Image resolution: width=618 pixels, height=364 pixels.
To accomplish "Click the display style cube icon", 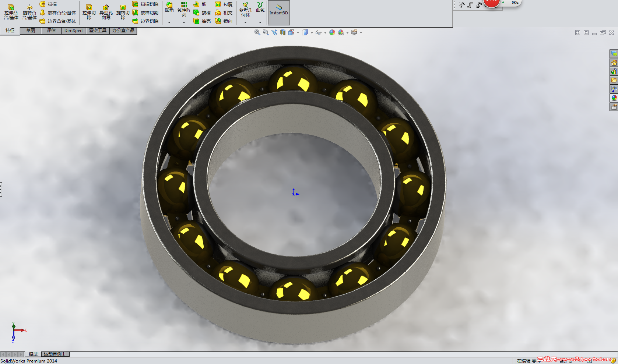I will pos(305,32).
